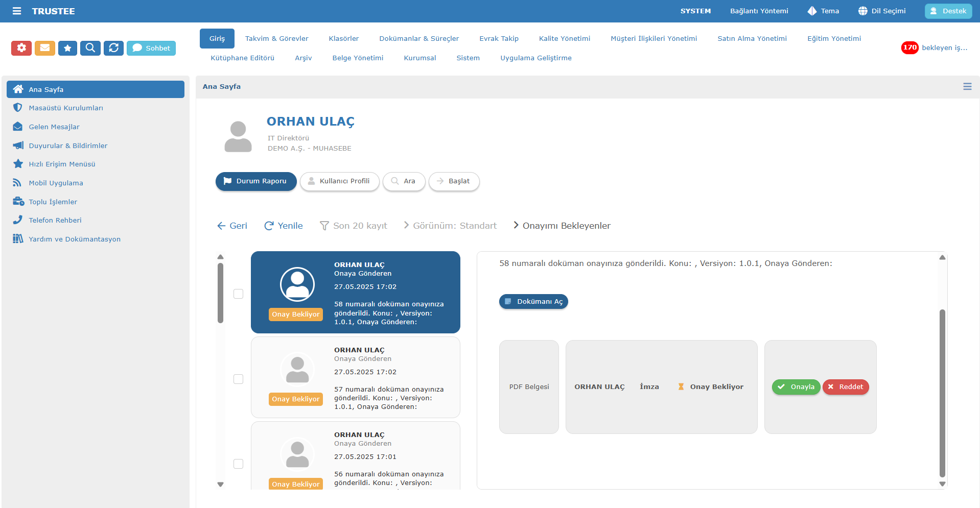Click the Dokümanı Aç button
Screen dimensions: 980x508
[533, 302]
